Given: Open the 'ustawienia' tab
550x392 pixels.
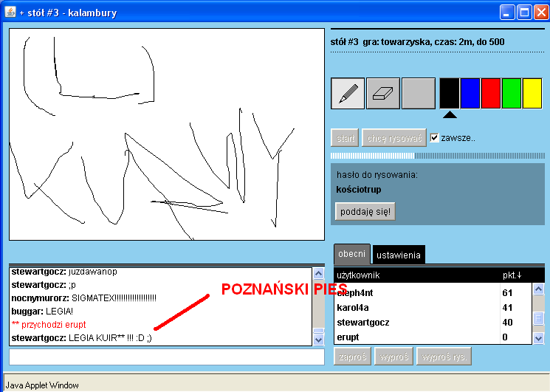Looking at the screenshot, I should pyautogui.click(x=399, y=255).
